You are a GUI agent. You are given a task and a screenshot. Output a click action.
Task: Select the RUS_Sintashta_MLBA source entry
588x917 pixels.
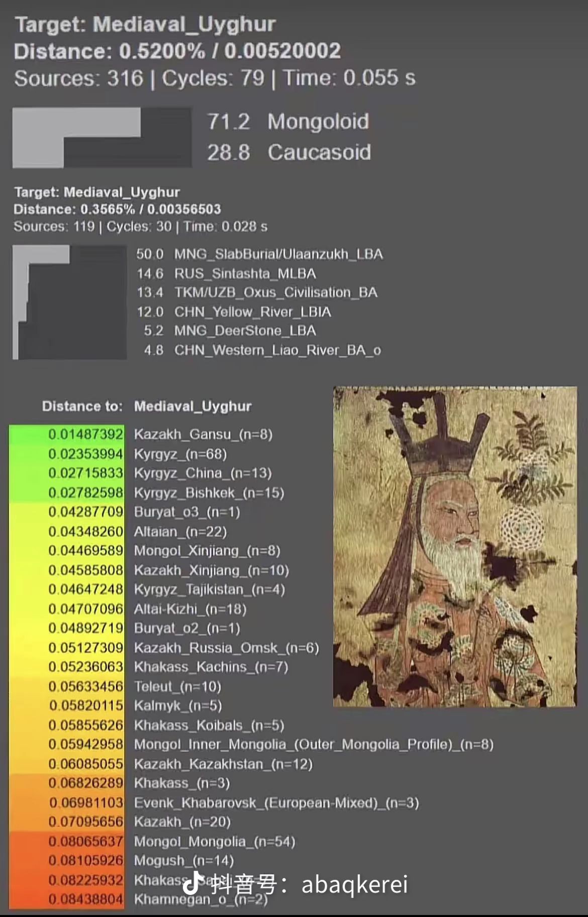[245, 273]
